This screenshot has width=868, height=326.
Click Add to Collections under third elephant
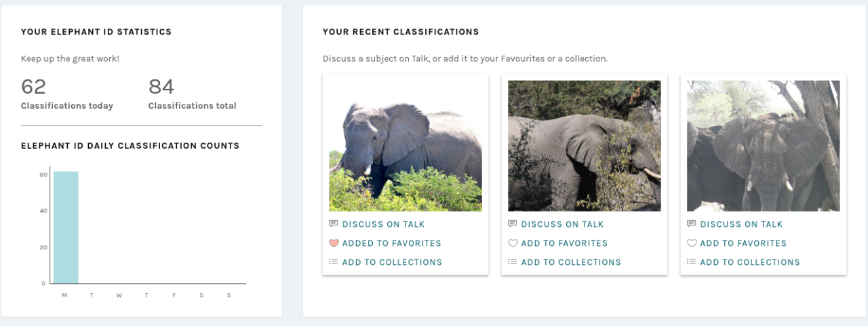(750, 262)
